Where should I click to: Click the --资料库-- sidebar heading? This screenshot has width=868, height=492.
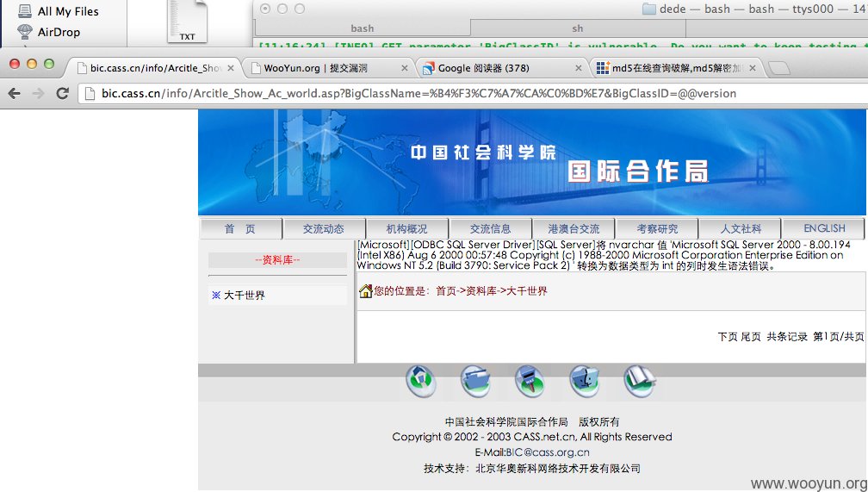tap(277, 260)
